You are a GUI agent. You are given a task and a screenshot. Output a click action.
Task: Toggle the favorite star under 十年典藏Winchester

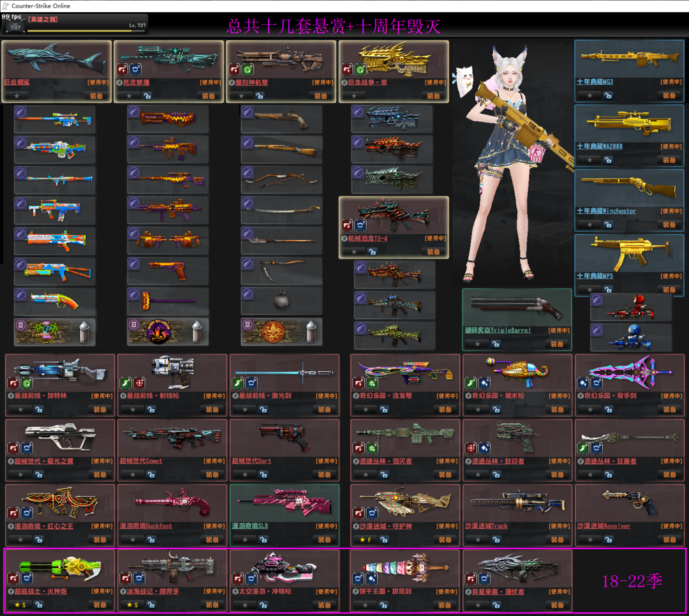pos(589,225)
